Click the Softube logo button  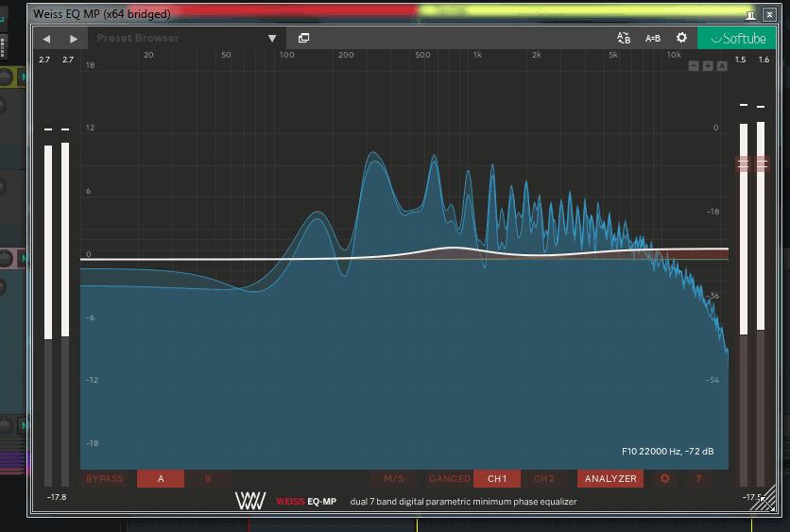pos(737,39)
